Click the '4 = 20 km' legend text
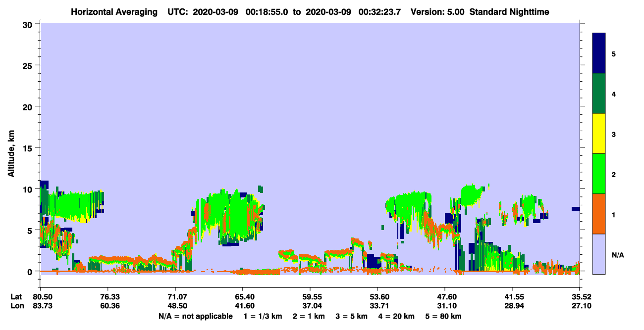Screen dimensions: 644x330 tap(397, 316)
